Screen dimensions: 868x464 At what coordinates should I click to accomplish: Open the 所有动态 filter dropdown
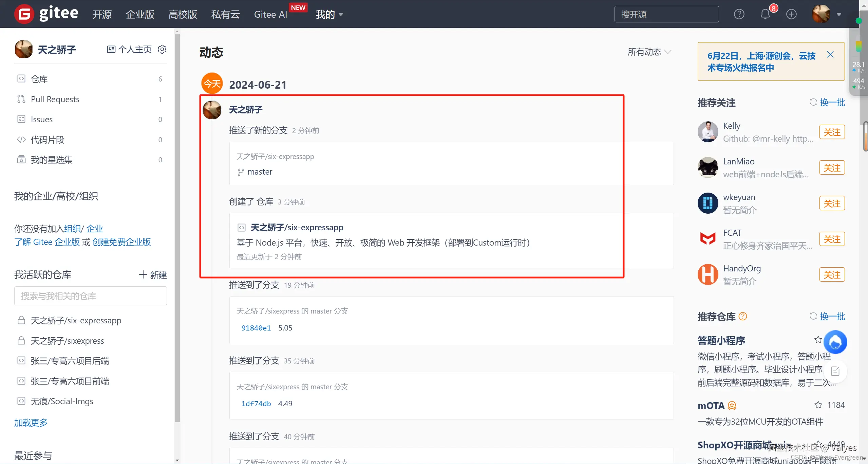(649, 52)
